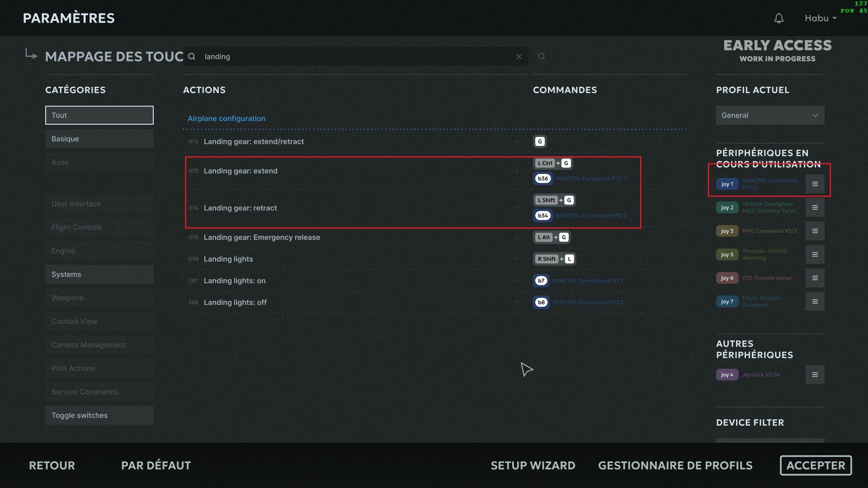Collapse the Airplane configuration section
This screenshot has height=488, width=868.
click(x=226, y=118)
